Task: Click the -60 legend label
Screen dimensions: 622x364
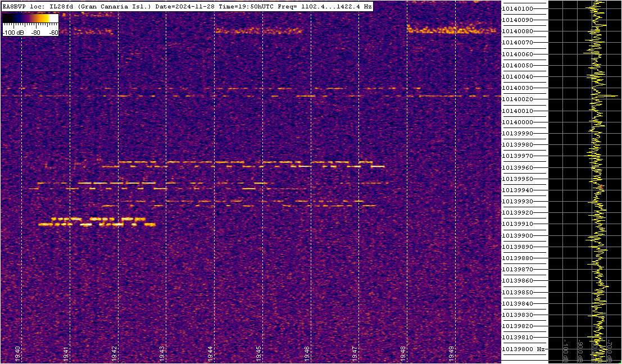Action: pos(53,33)
